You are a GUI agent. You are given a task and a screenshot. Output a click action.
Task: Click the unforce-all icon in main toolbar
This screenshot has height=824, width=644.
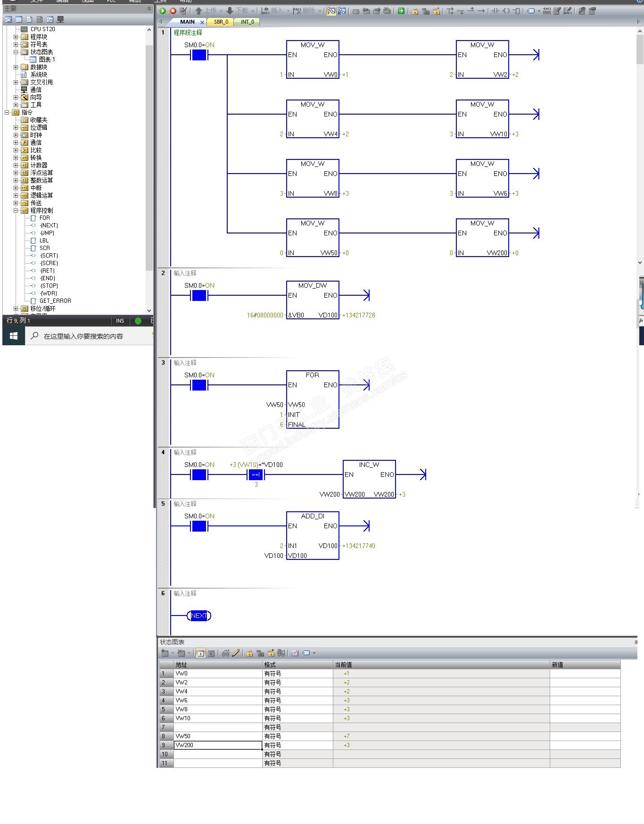click(x=437, y=11)
